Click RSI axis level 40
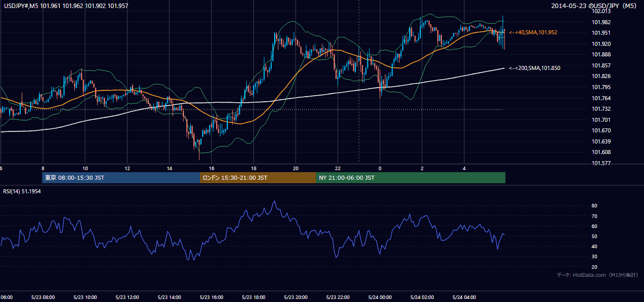Screen dimensions: 644x302 point(594,246)
